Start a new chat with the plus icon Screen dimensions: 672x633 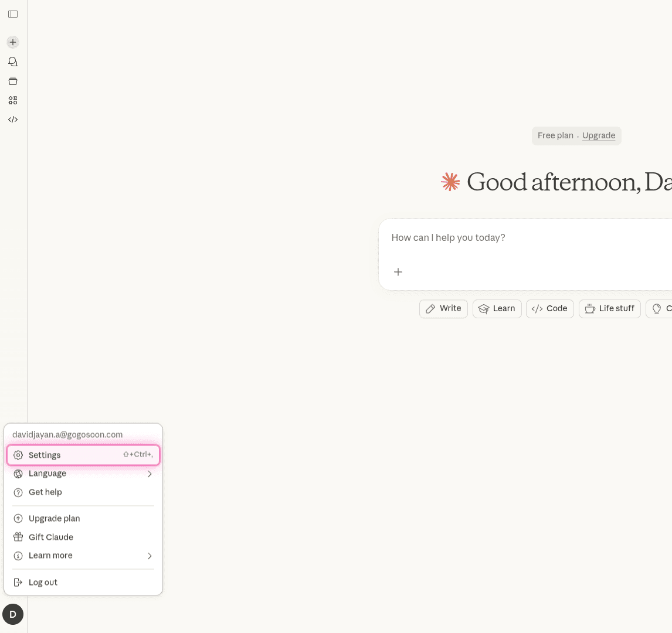point(13,42)
